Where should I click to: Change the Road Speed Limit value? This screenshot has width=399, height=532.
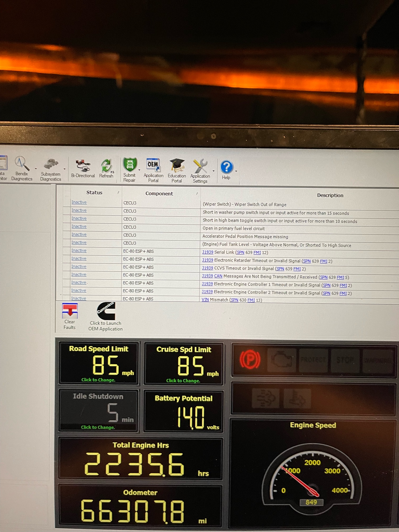coord(98,380)
